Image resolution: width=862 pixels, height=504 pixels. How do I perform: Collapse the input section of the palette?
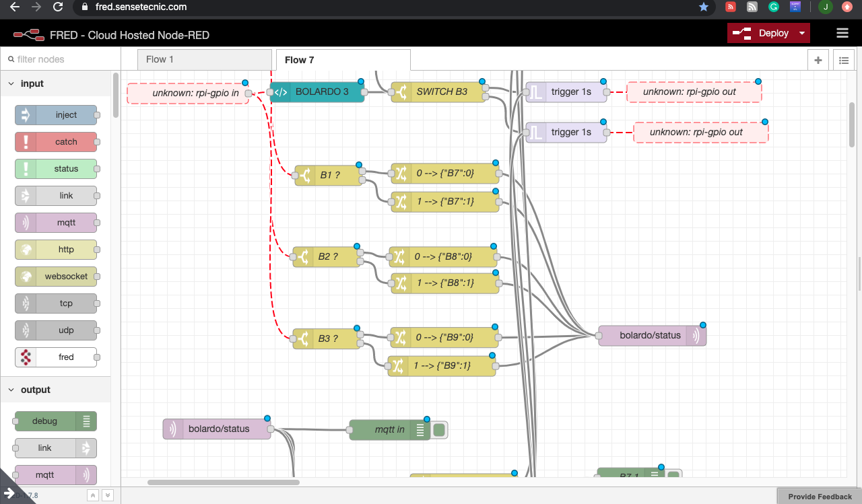click(11, 83)
